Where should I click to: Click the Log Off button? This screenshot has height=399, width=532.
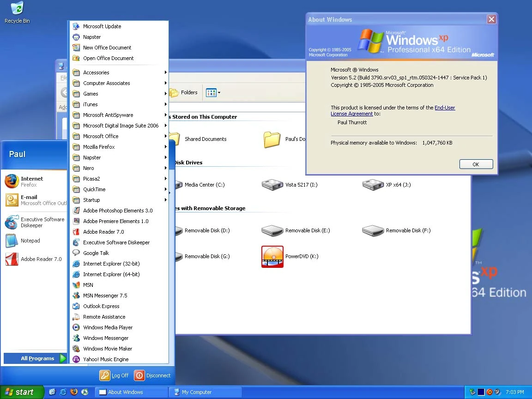coord(115,375)
